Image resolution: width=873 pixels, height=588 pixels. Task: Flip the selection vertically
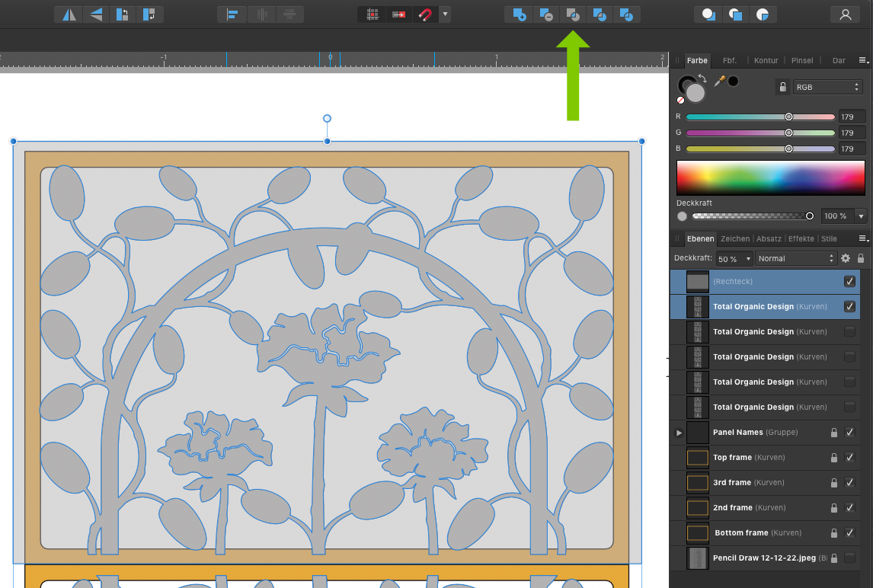coord(96,14)
